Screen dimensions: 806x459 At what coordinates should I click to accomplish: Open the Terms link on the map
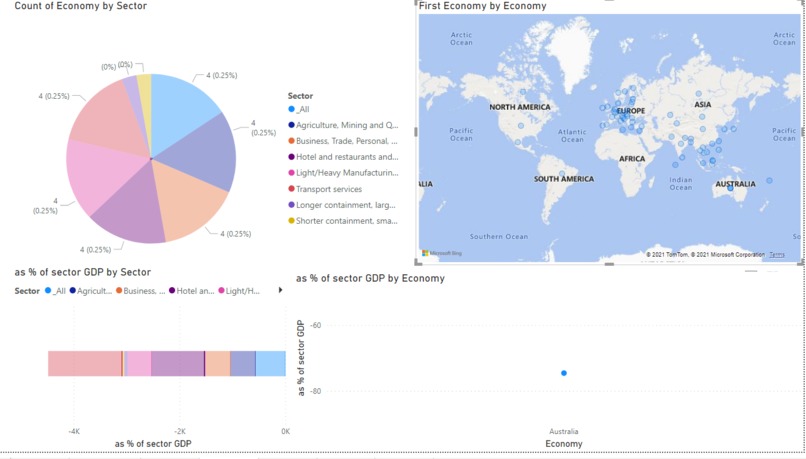tap(777, 254)
